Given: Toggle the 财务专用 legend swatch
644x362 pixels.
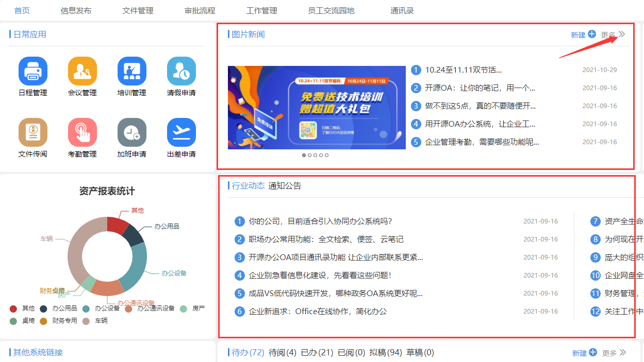Looking at the screenshot, I should pyautogui.click(x=44, y=321).
